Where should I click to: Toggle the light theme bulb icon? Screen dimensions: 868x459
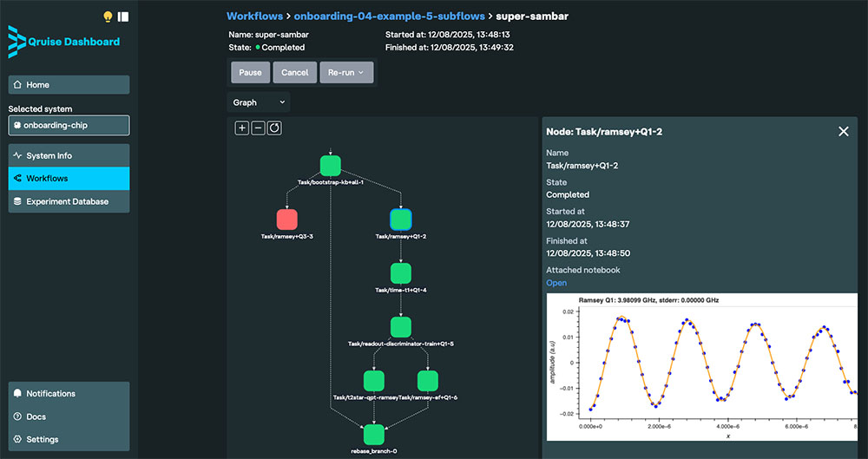click(108, 16)
